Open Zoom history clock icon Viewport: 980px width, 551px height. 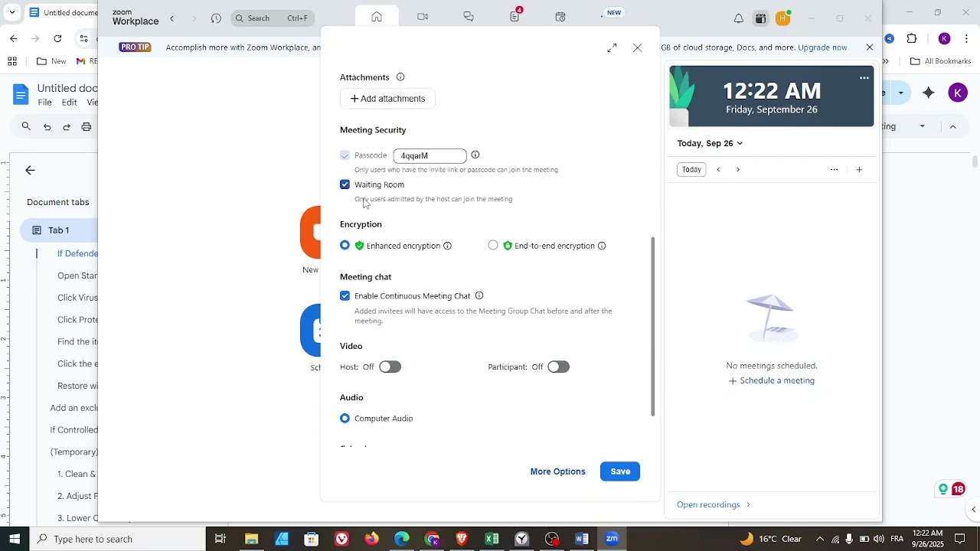click(216, 18)
